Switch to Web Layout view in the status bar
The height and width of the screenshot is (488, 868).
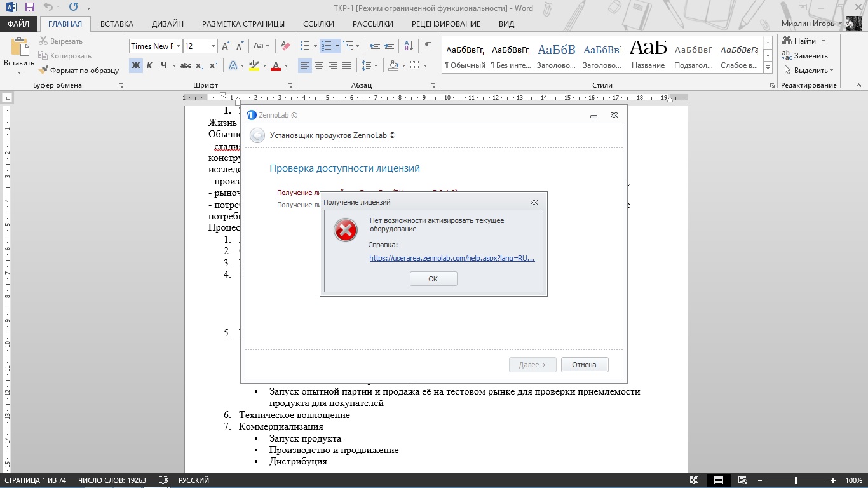coord(742,480)
